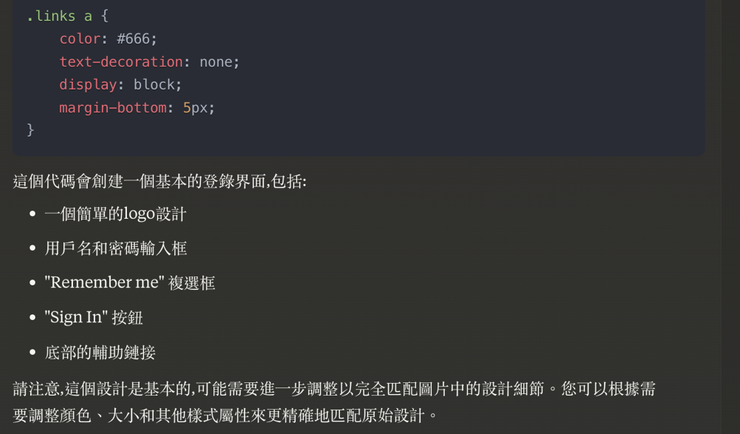Click the vertical scrollbar strip at right edge
The height and width of the screenshot is (434, 740).
tap(730, 217)
